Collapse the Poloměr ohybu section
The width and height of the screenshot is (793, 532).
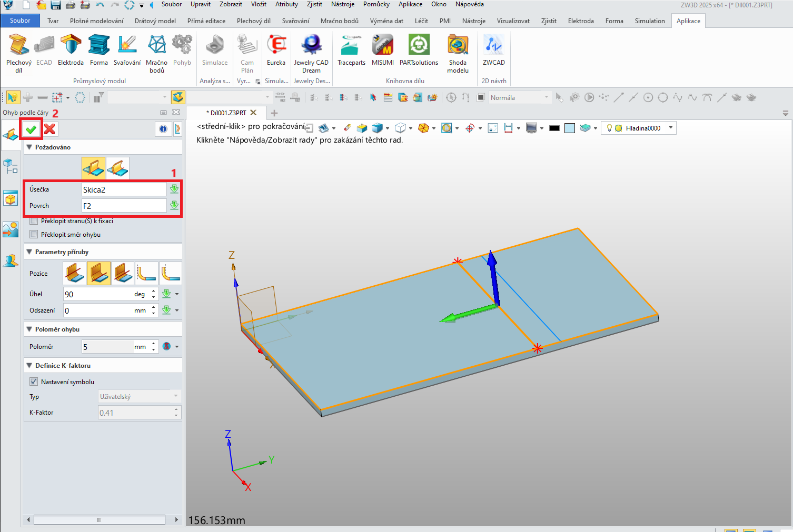[x=29, y=329]
